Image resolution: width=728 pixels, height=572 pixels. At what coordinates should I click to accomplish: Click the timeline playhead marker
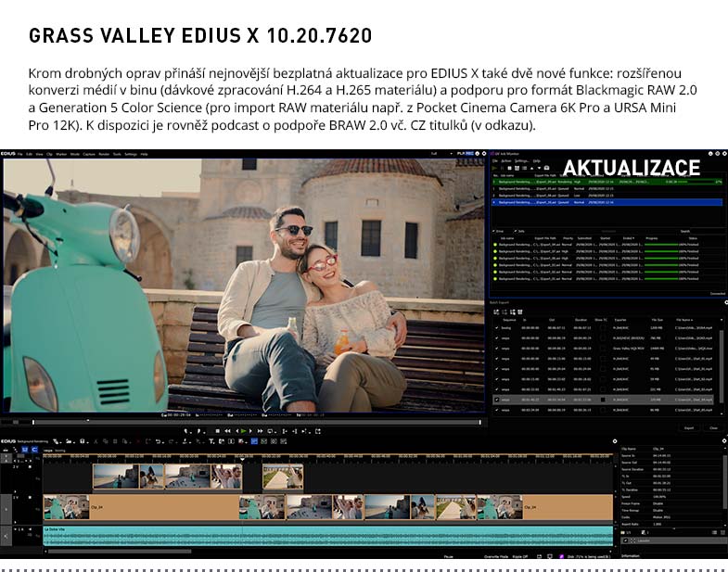click(243, 459)
